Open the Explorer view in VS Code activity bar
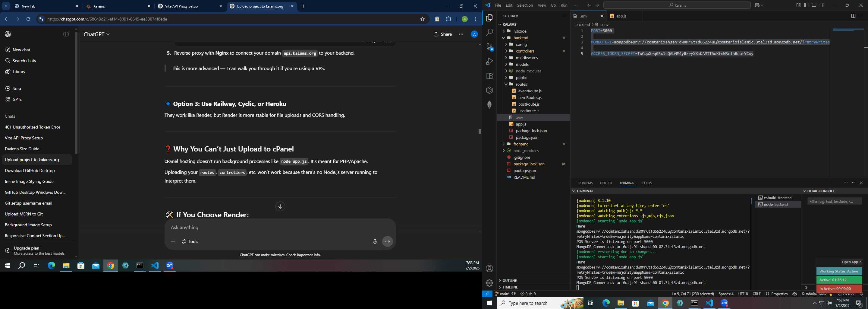This screenshot has width=868, height=309. [489, 18]
